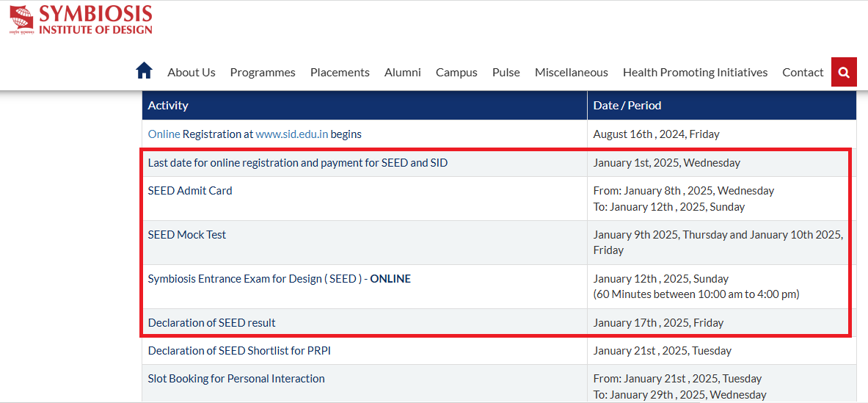Open the Programmes menu
Image resolution: width=868 pixels, height=403 pixels.
263,73
